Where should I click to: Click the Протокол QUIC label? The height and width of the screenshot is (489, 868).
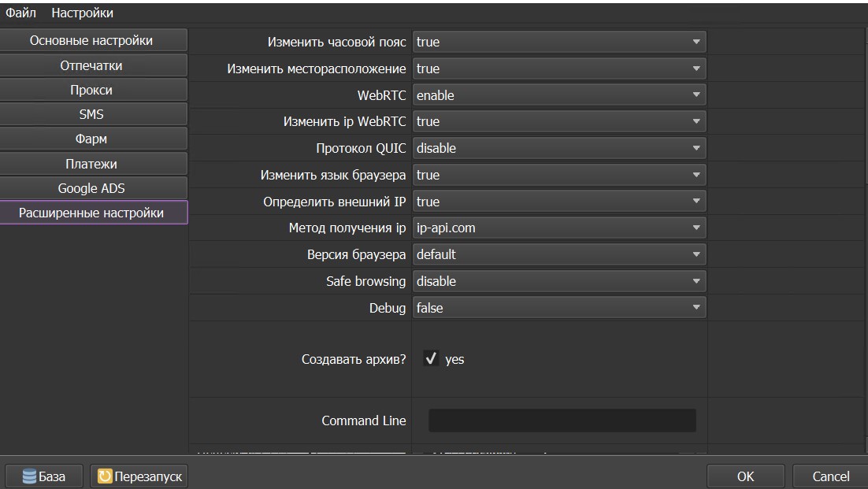[x=361, y=148]
